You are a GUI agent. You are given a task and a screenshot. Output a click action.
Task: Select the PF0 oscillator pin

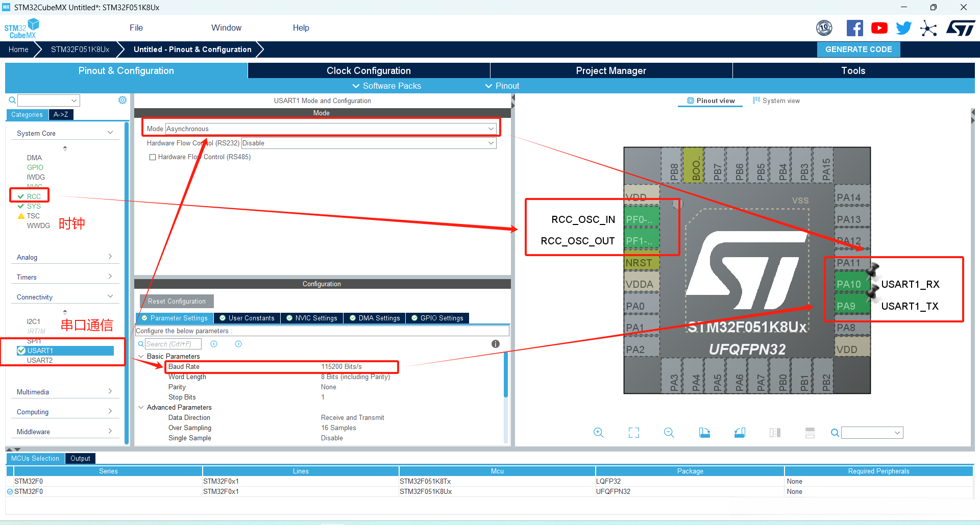pos(642,219)
